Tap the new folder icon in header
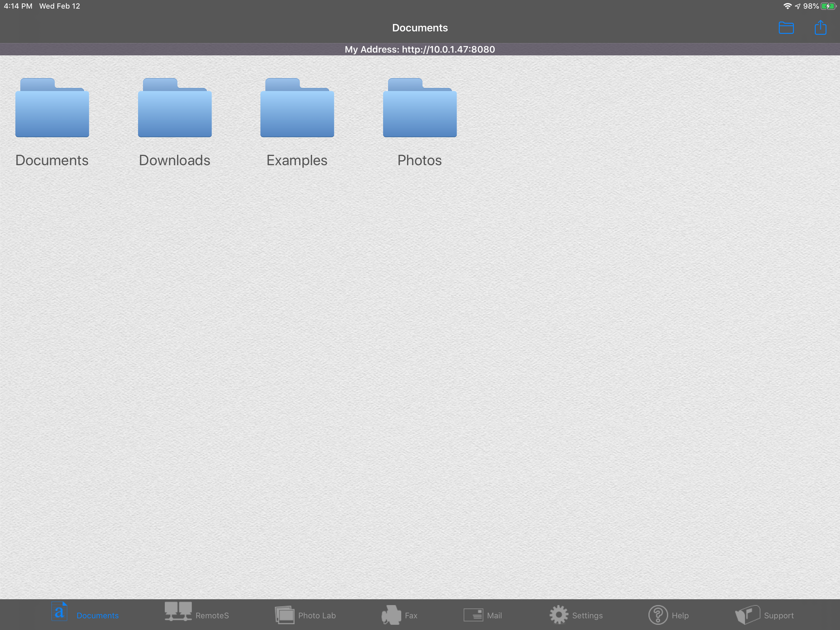 coord(786,28)
